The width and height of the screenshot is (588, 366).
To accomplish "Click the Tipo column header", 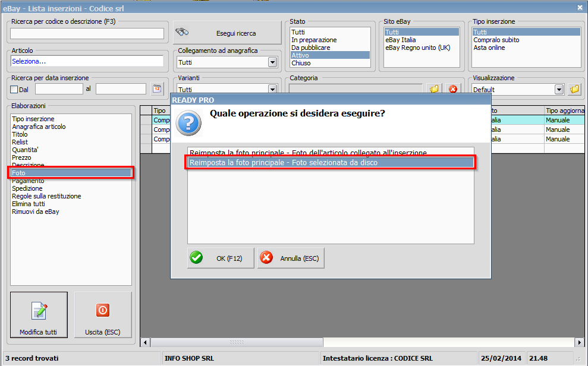I will point(161,111).
